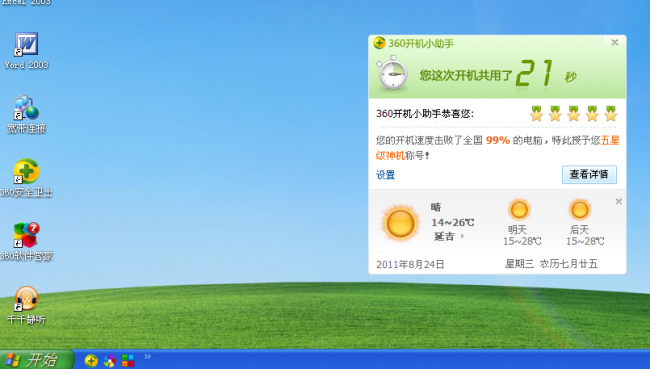
Task: Click the stopwatch icon in boot helper
Action: (x=392, y=73)
